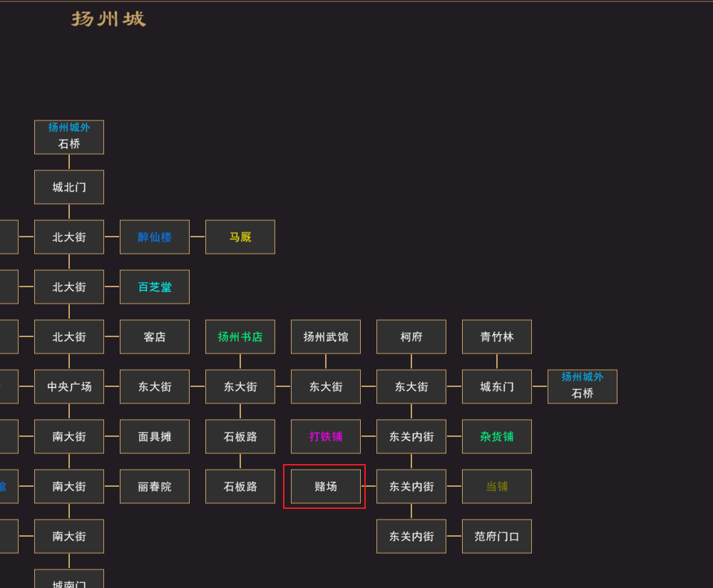Select the 赌场 casino node

pyautogui.click(x=326, y=487)
